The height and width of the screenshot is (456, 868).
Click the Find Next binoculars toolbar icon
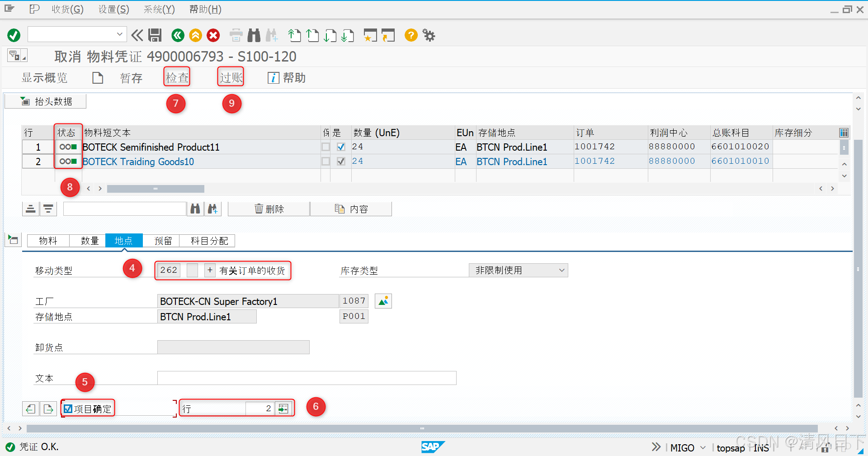[x=272, y=35]
